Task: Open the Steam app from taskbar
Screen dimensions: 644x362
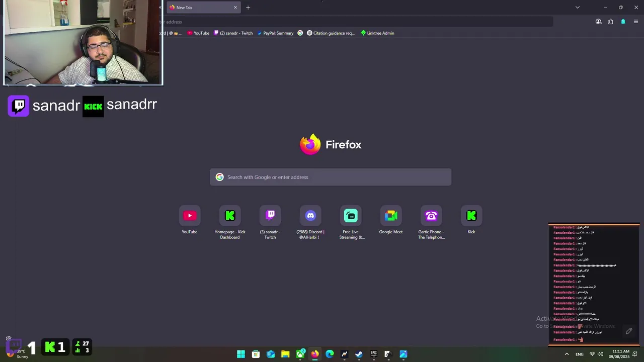Action: (359, 354)
